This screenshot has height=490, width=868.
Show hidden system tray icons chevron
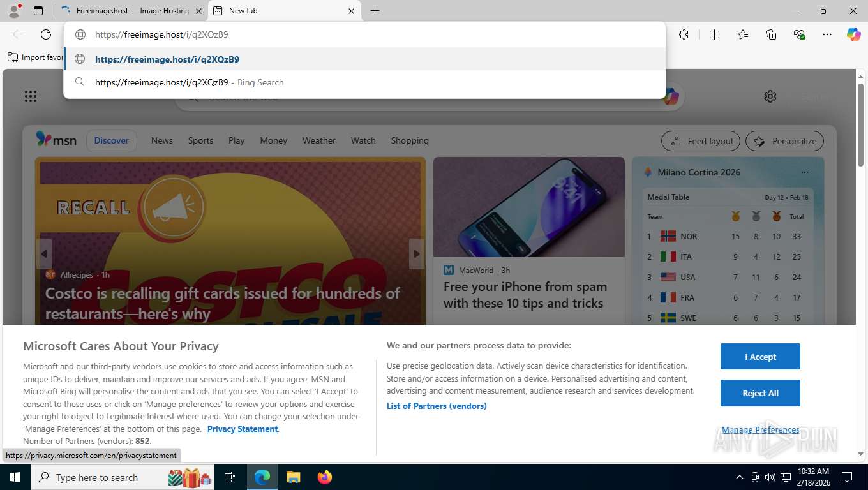click(739, 477)
